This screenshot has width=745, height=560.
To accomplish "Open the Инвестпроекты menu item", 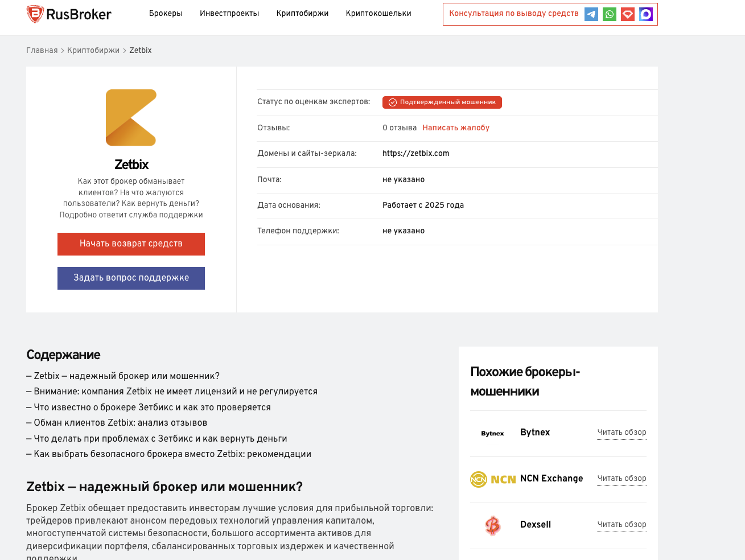I will (x=229, y=13).
